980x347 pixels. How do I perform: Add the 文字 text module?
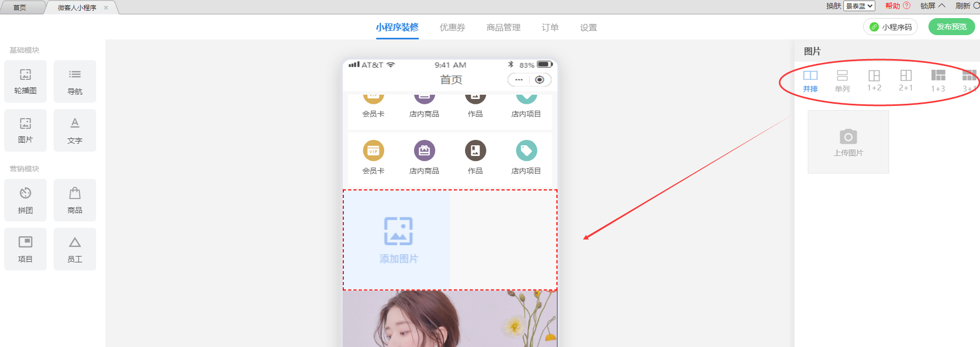75,130
